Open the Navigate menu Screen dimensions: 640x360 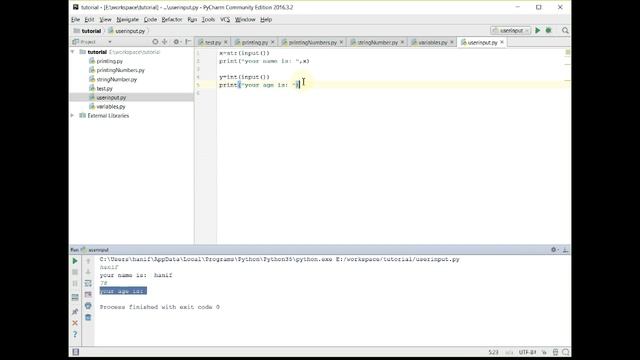127,20
